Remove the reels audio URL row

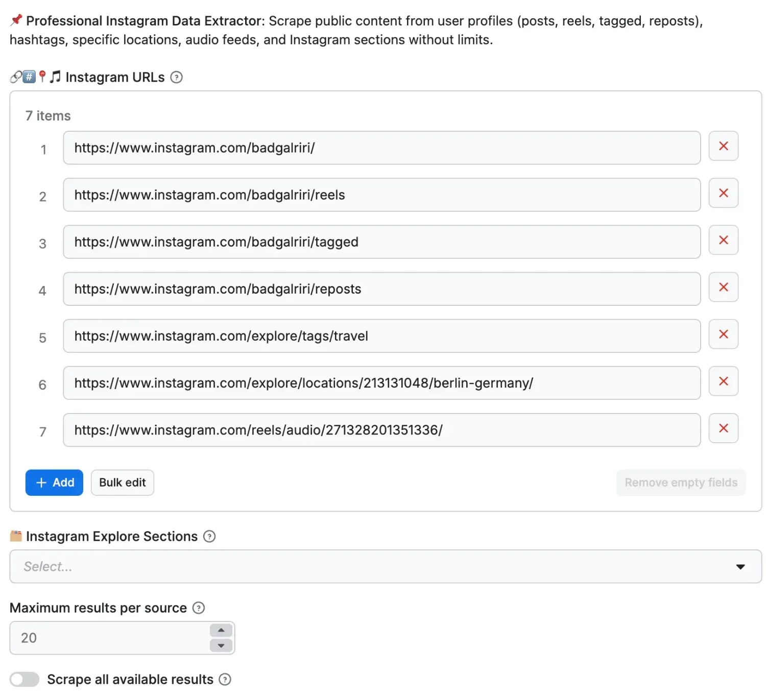pos(723,428)
